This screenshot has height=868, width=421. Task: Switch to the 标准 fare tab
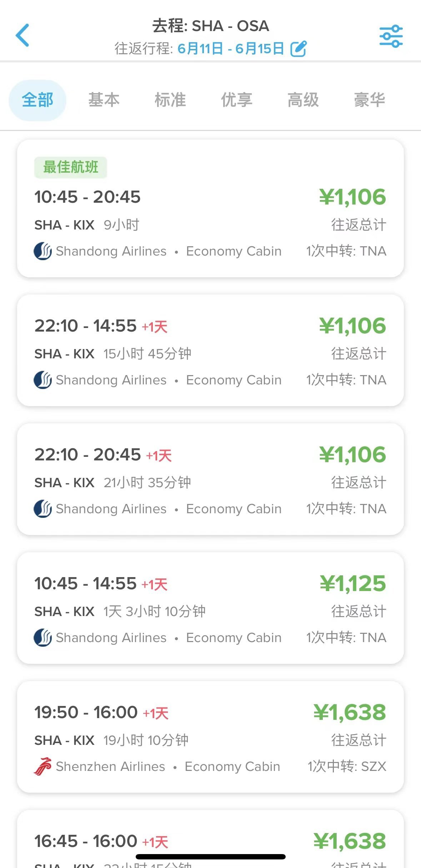[x=170, y=100]
